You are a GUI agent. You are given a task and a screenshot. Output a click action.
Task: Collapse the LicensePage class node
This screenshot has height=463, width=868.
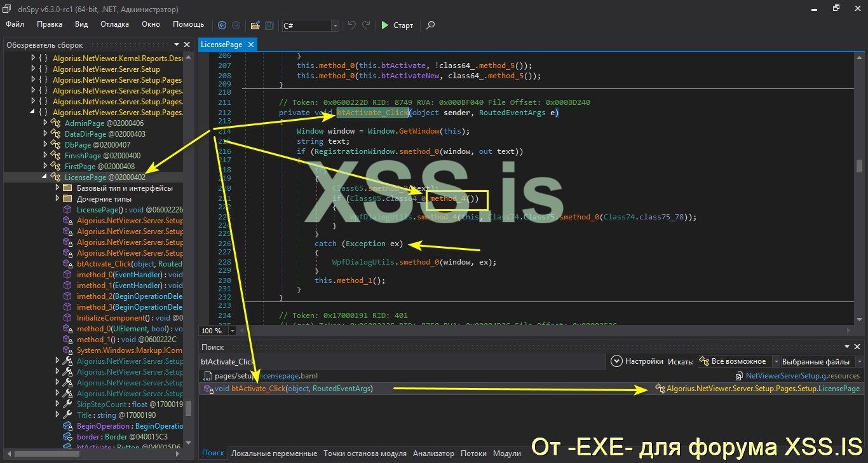(x=44, y=177)
